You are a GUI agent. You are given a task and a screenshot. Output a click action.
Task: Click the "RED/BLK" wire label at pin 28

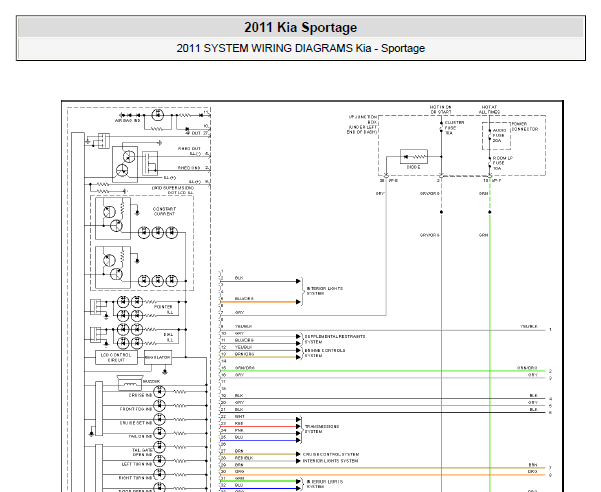click(243, 458)
